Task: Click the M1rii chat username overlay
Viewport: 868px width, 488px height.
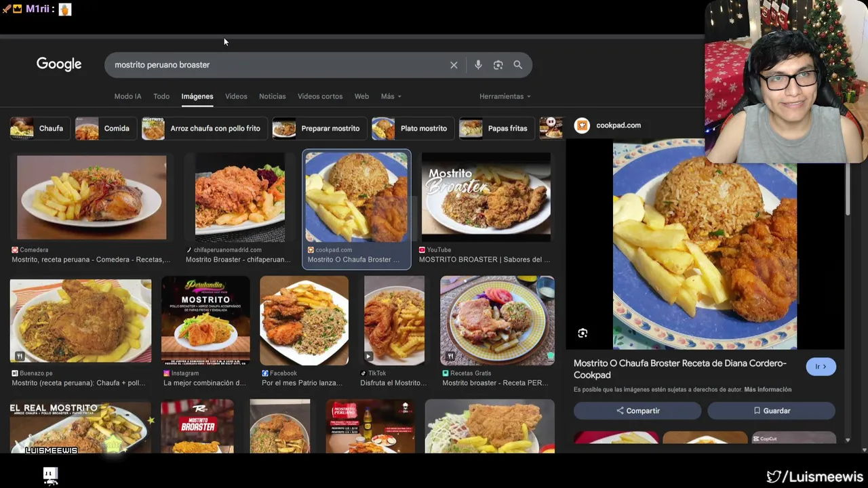Action: coord(39,9)
